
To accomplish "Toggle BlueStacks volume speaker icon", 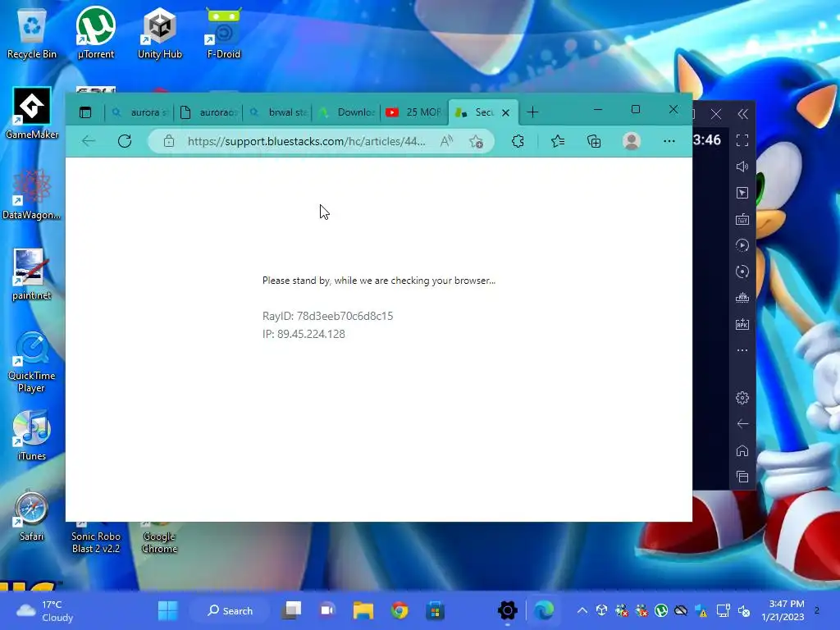I will [742, 167].
